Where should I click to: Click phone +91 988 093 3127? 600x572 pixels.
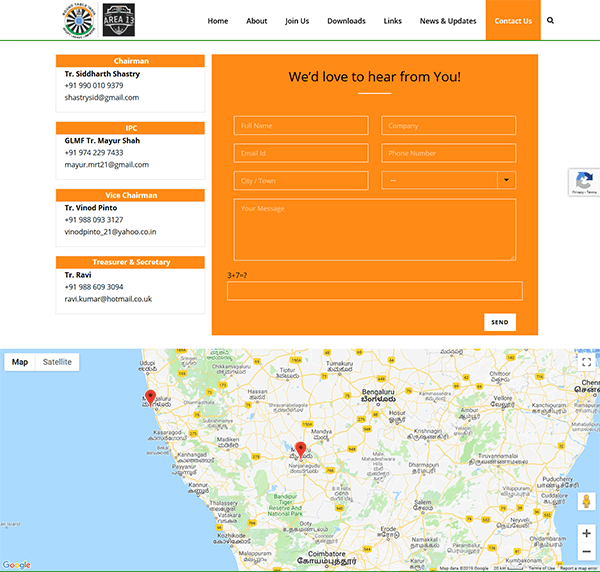pos(94,220)
